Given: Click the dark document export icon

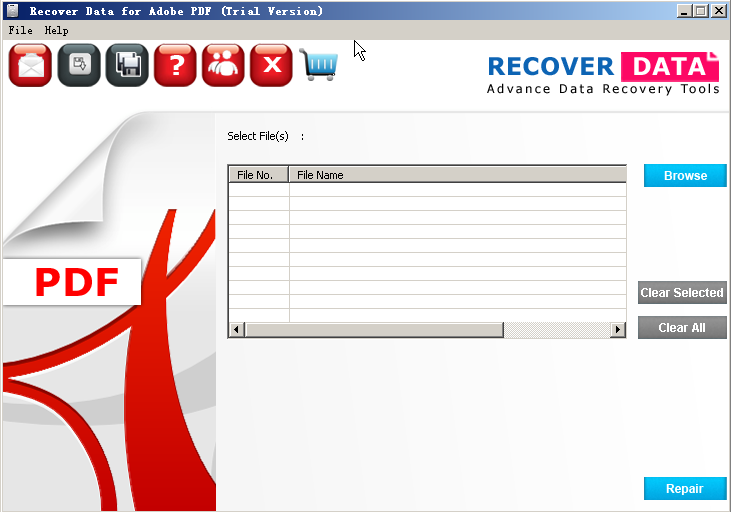Looking at the screenshot, I should pos(79,65).
